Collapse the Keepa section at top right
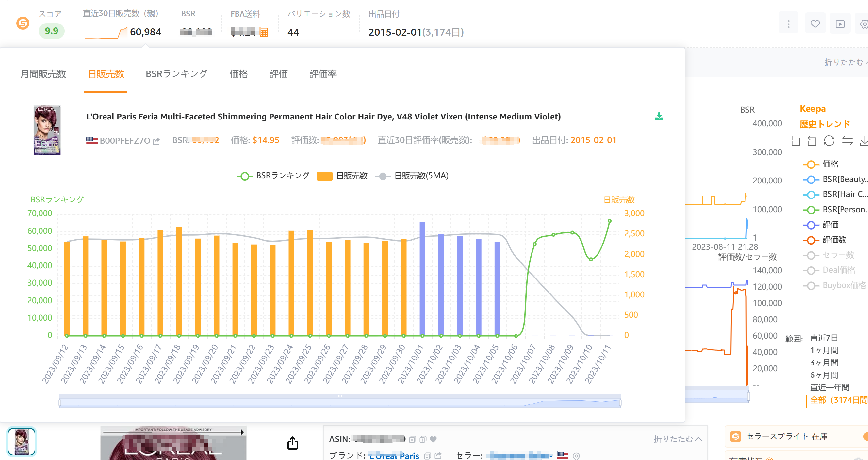Screen dimensions: 868x460 pos(846,62)
